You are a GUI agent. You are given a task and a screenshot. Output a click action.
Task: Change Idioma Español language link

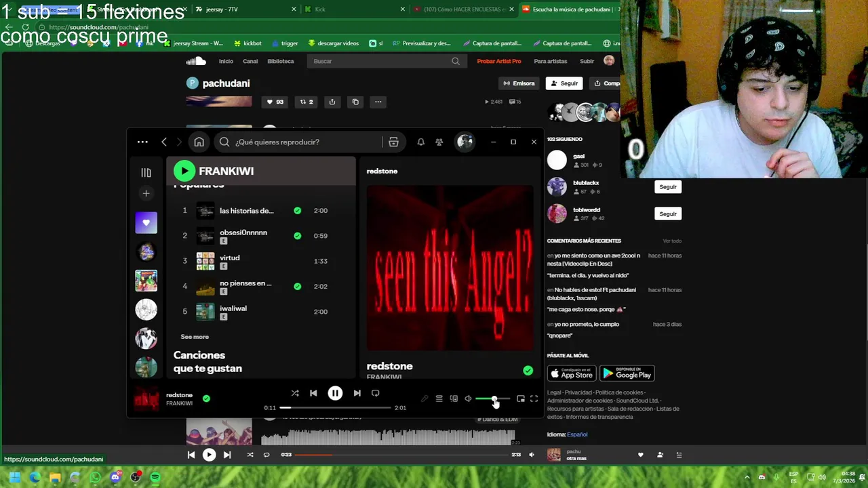[x=577, y=434]
